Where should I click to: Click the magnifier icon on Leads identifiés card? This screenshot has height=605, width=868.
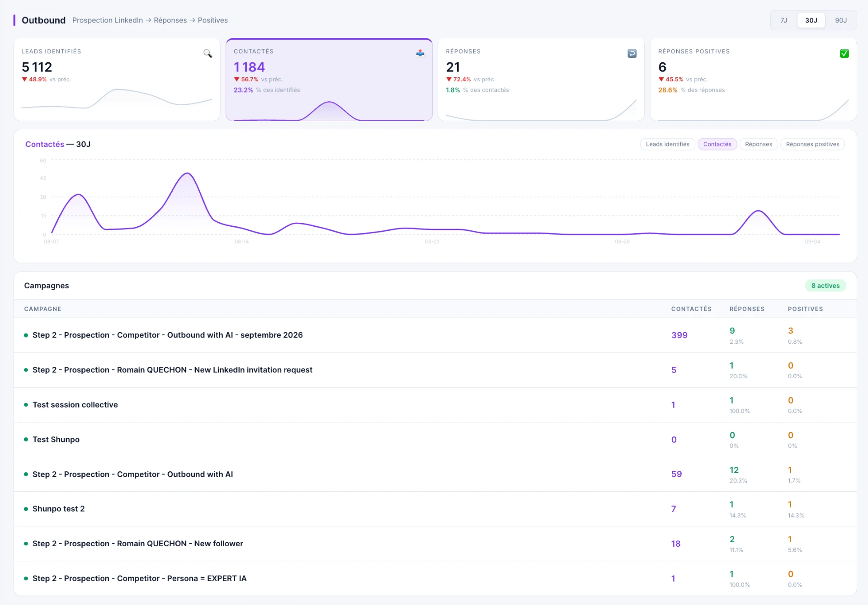point(208,53)
